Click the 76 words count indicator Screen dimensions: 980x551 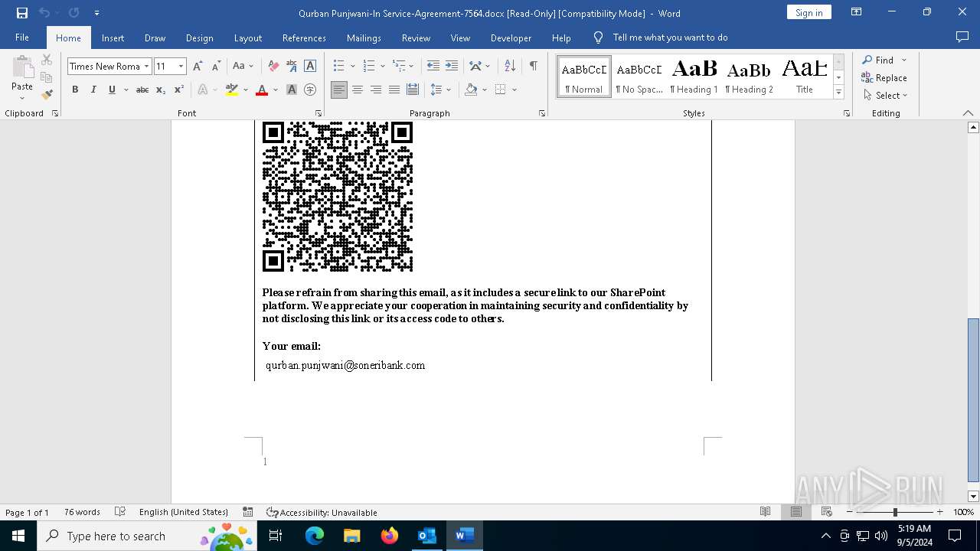point(82,512)
